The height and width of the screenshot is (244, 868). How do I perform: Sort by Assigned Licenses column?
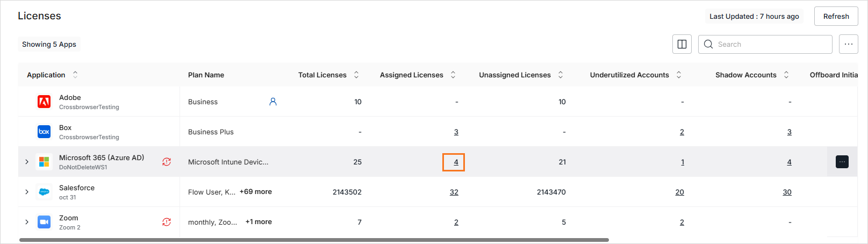coord(453,75)
